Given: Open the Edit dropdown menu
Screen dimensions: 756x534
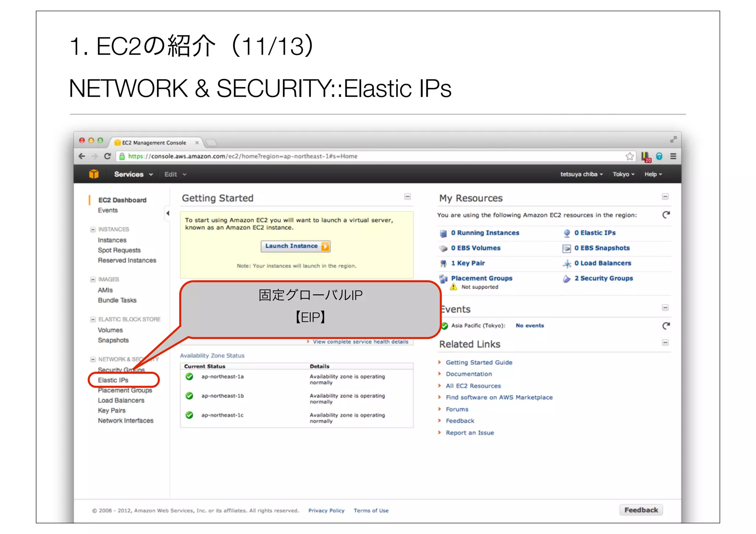Looking at the screenshot, I should click(x=175, y=174).
